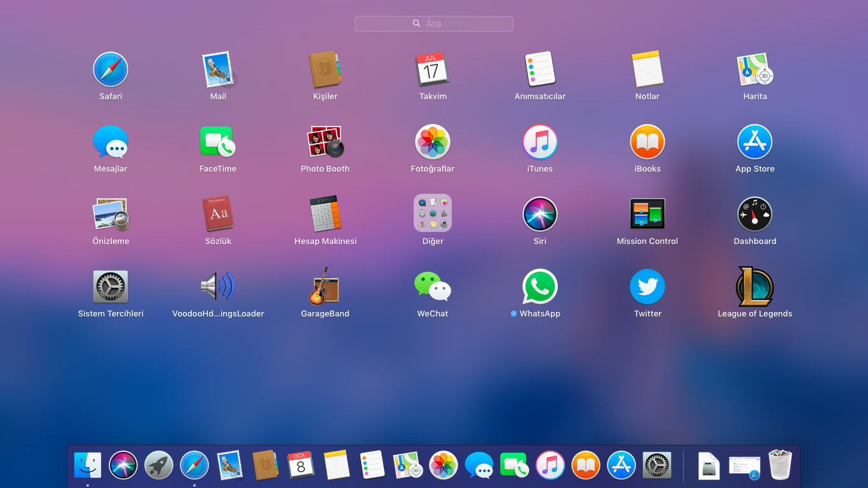Viewport: 868px width, 488px height.
Task: Open the orange iBooks icon in the Dock
Action: tap(586, 466)
